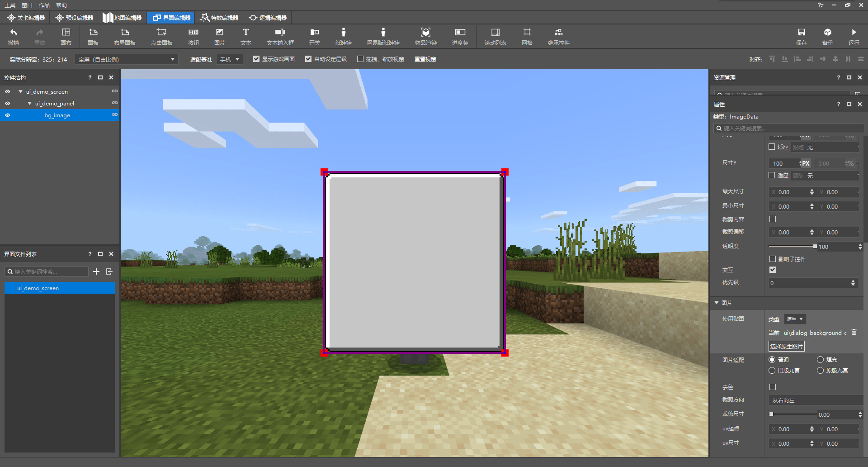Screen dimensions: 868x467
Task: Click the 选择原生图片 button
Action: [x=787, y=346]
